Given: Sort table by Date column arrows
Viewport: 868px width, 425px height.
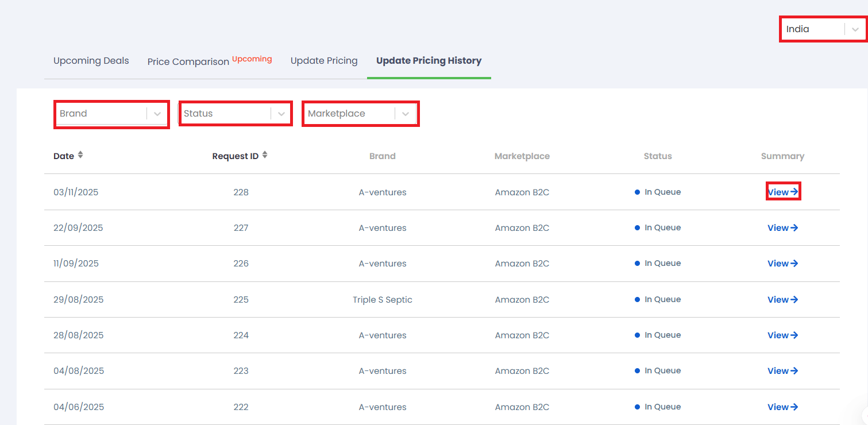Looking at the screenshot, I should tap(80, 155).
